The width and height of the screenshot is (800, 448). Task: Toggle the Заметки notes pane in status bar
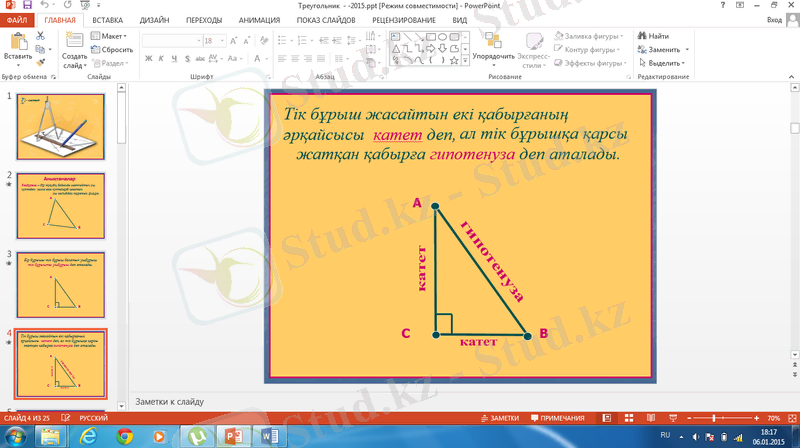[x=500, y=417]
